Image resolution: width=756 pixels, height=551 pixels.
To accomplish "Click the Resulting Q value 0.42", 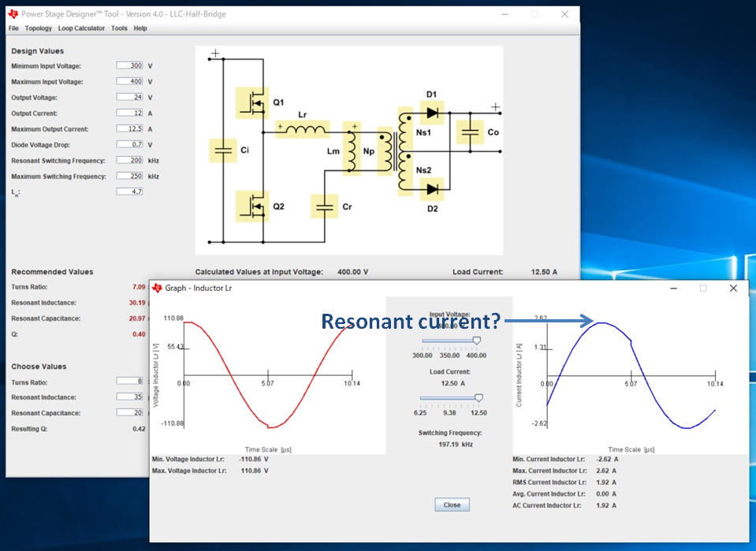I will pos(139,429).
